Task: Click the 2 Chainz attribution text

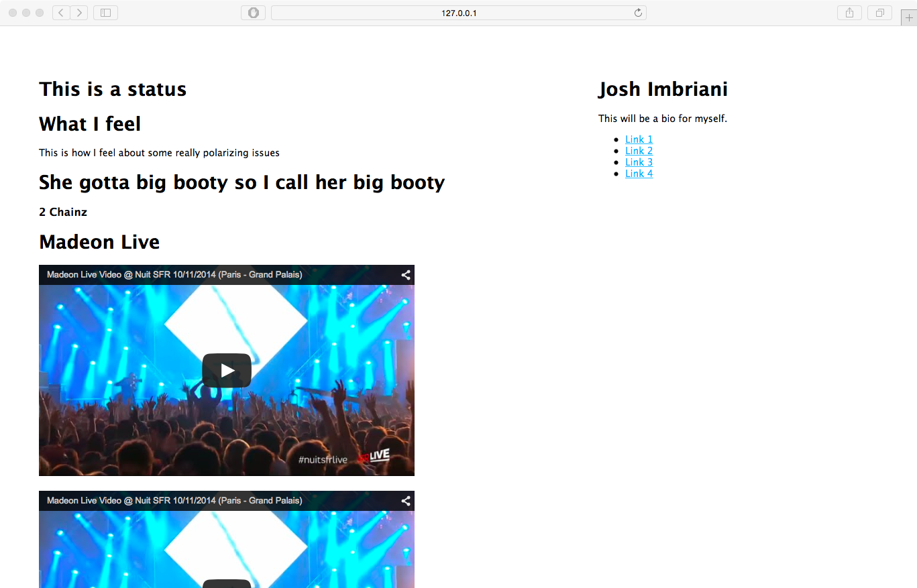Action: pos(63,212)
